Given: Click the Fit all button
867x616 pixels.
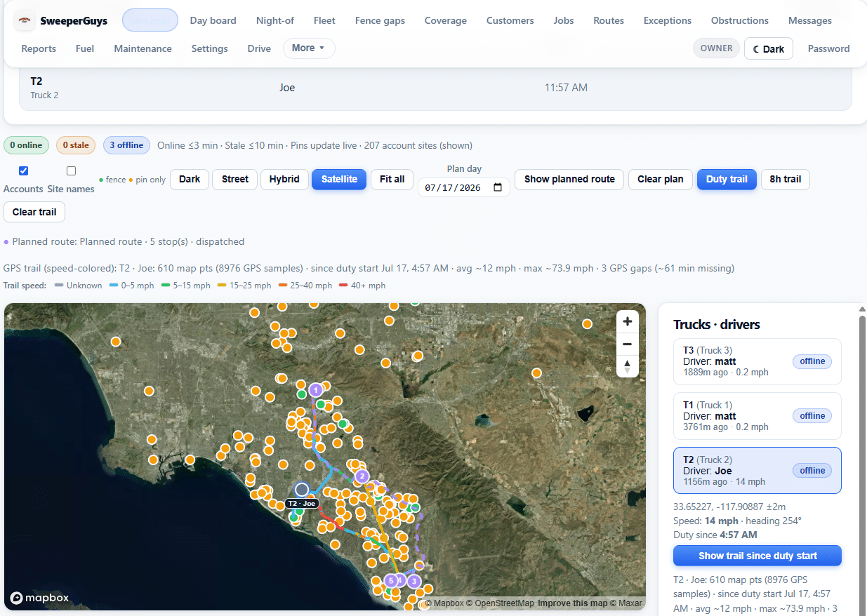Looking at the screenshot, I should point(392,179).
